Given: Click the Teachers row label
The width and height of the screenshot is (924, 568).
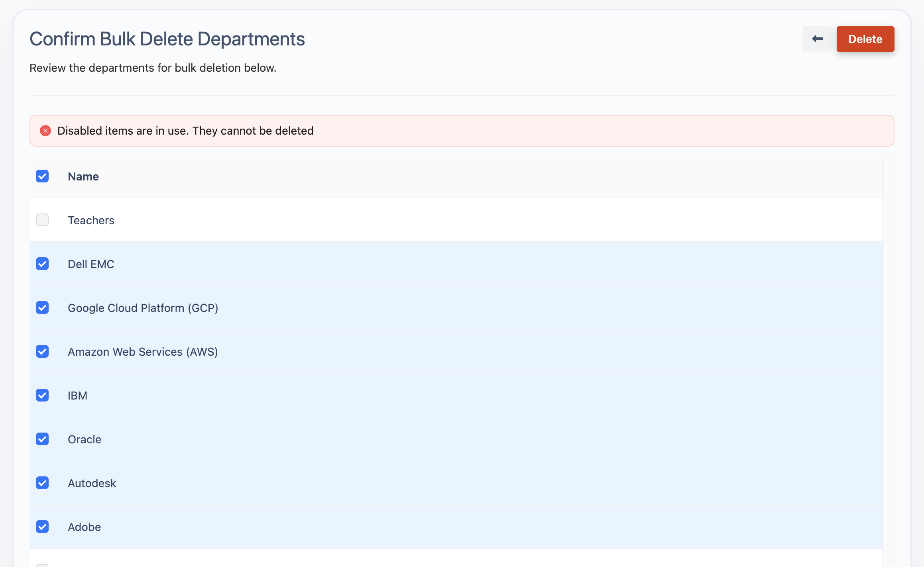Looking at the screenshot, I should point(91,220).
